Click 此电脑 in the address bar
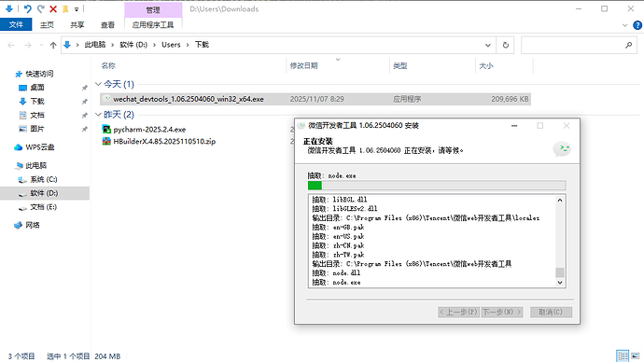The image size is (644, 362). click(95, 45)
